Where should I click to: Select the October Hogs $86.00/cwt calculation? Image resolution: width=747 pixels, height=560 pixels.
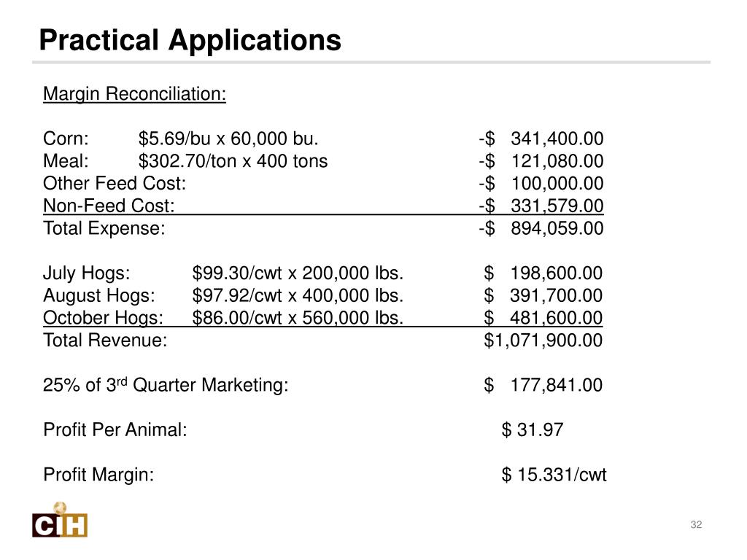tap(298, 318)
